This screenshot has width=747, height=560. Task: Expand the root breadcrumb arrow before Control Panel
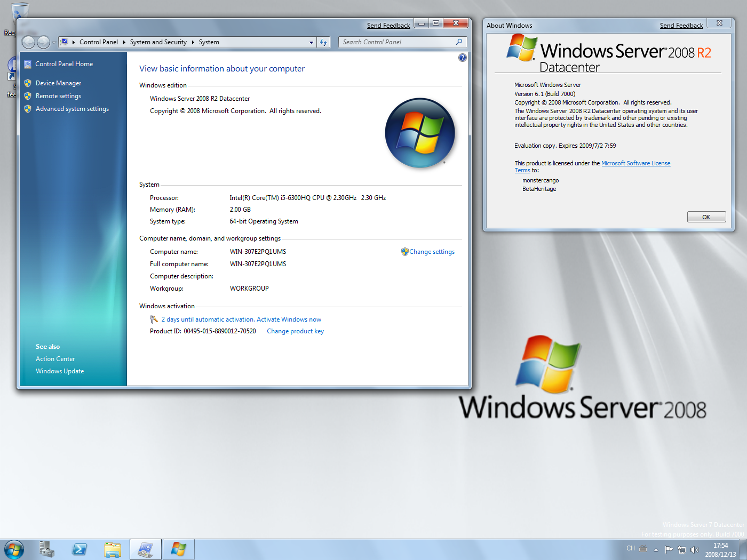[x=73, y=42]
